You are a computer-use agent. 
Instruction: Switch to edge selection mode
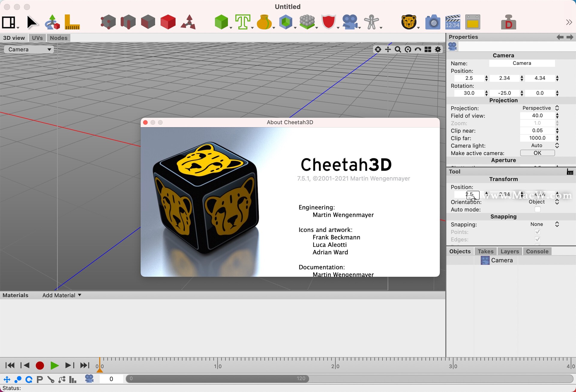pos(128,22)
